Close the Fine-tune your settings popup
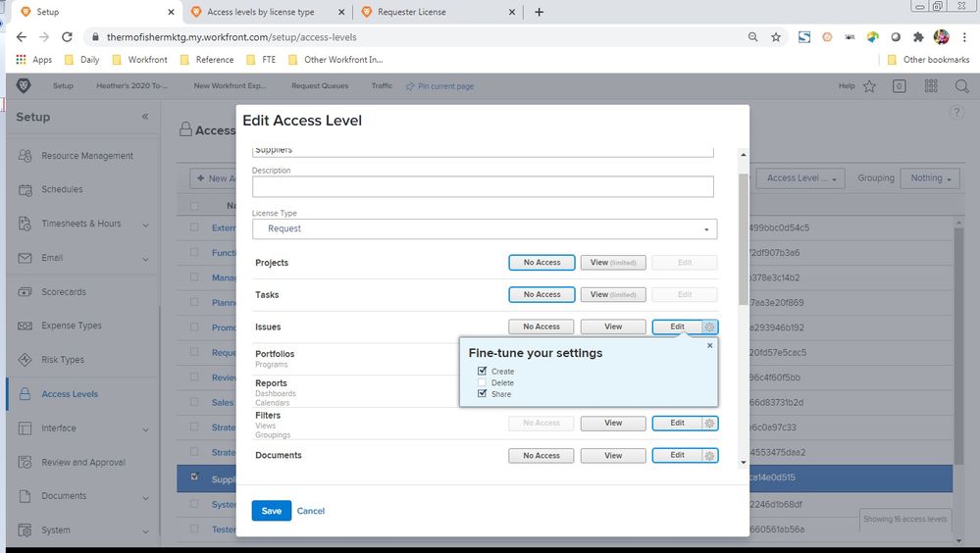This screenshot has width=980, height=553. [710, 345]
